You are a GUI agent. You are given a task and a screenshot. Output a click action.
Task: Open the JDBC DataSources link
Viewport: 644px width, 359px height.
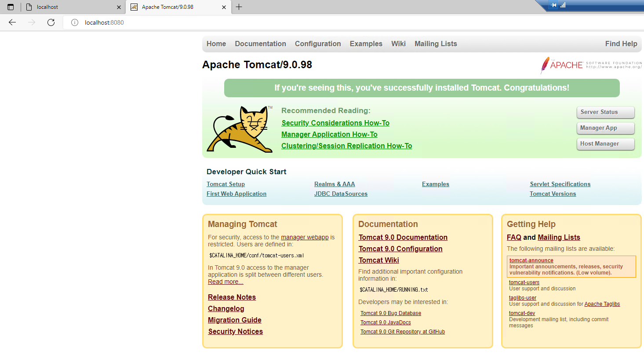tap(341, 194)
